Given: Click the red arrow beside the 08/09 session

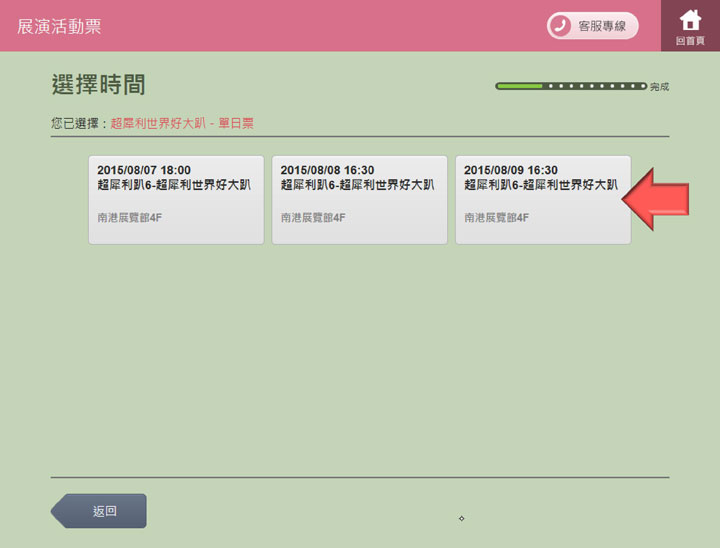Looking at the screenshot, I should pos(656,200).
